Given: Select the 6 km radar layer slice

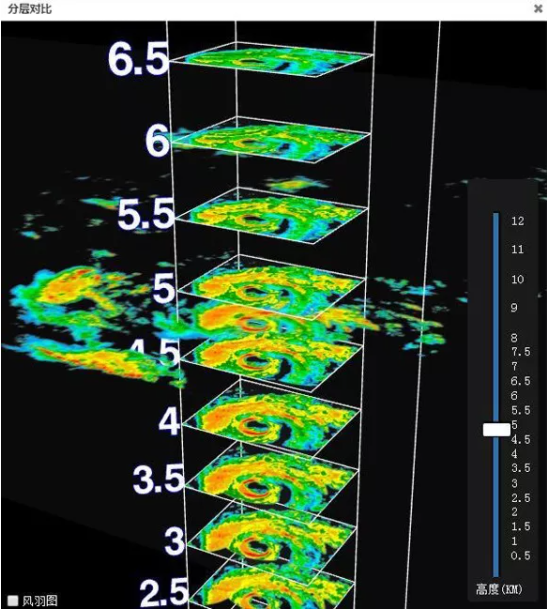Looking at the screenshot, I should [270, 140].
